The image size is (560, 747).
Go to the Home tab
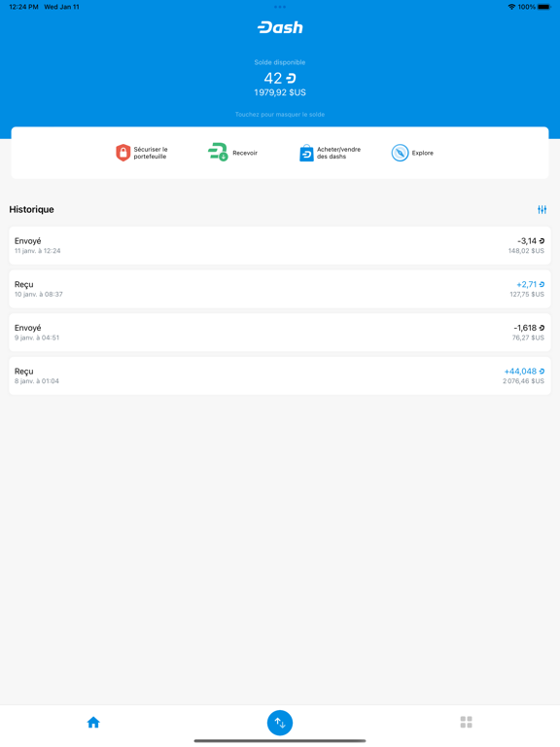coord(93,723)
